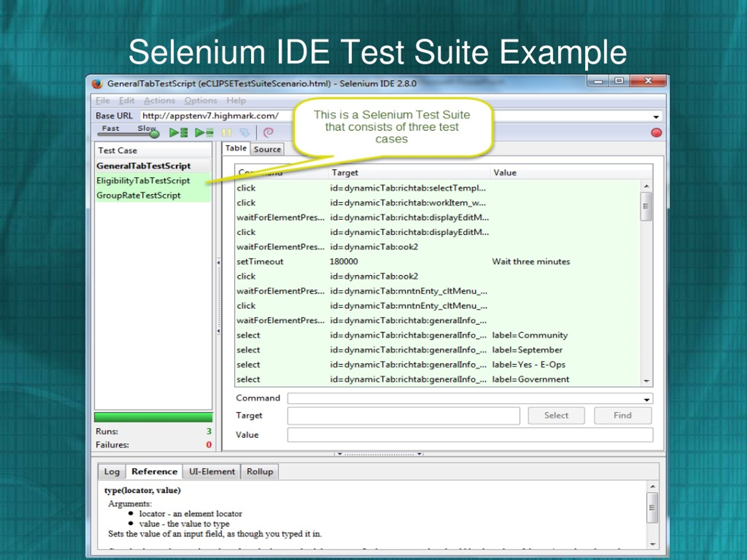Play the entire test suite

coord(178,133)
